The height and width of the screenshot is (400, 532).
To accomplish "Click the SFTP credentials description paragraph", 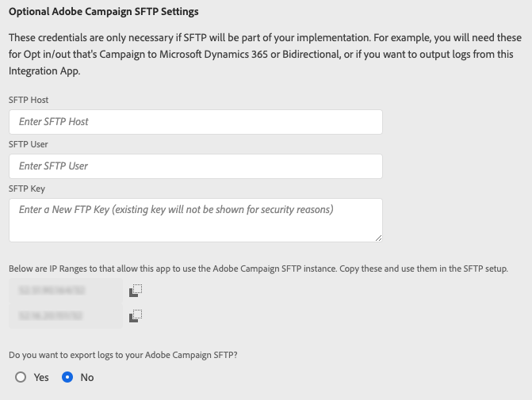I will tap(262, 55).
